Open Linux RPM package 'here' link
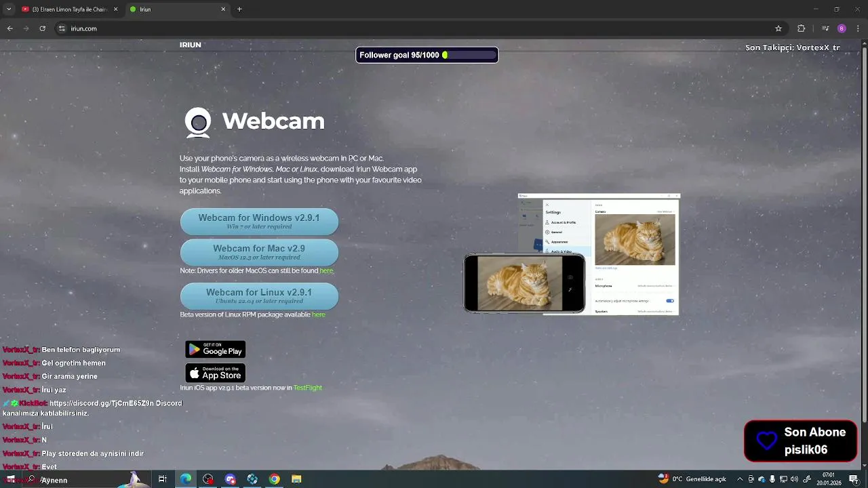Image resolution: width=868 pixels, height=488 pixels. (318, 314)
